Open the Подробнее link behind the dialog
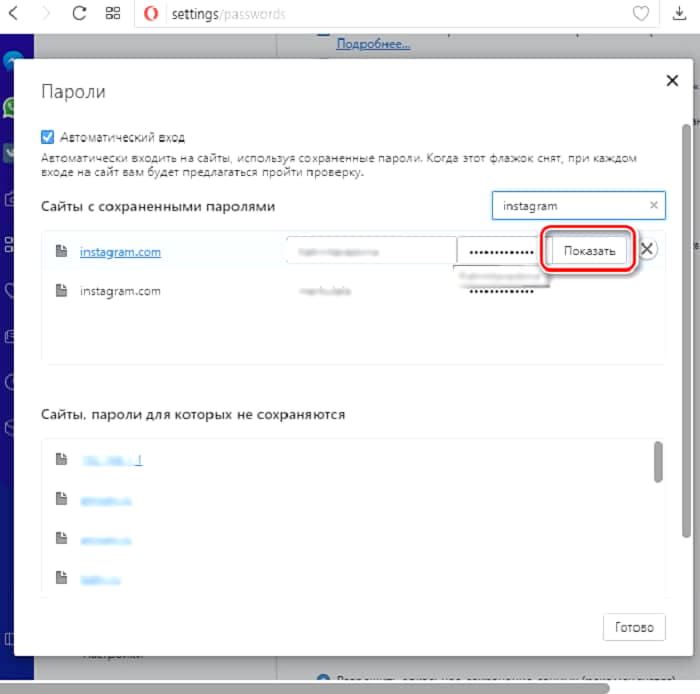700x694 pixels. click(373, 44)
